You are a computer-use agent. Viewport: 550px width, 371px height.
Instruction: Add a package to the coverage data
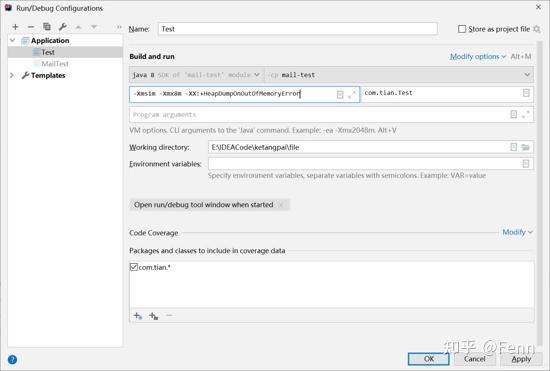pyautogui.click(x=154, y=316)
